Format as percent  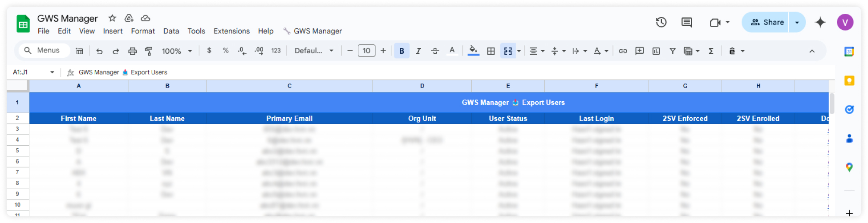[x=226, y=51]
